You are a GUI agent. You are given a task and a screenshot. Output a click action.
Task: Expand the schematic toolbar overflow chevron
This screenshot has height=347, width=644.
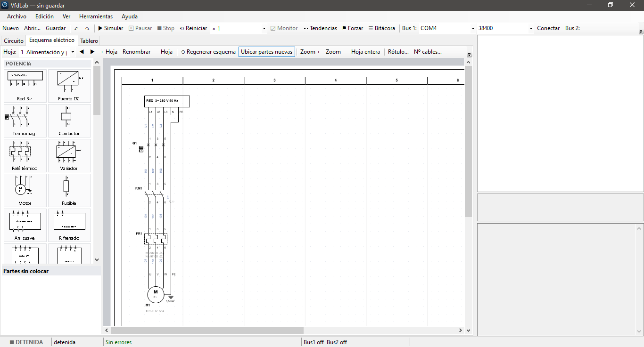pos(469,55)
